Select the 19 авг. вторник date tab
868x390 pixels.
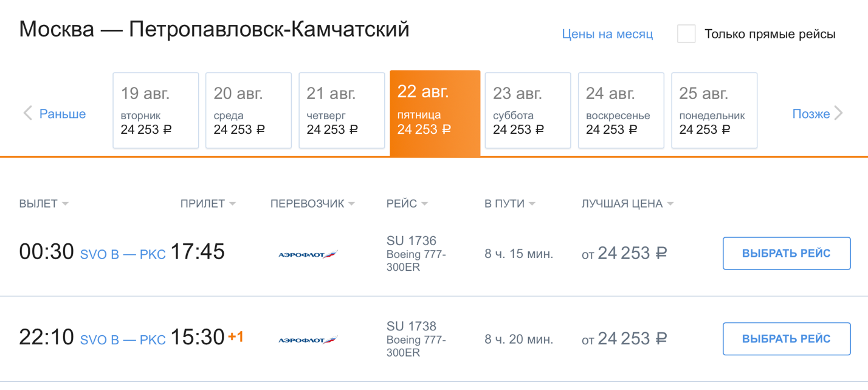(156, 111)
